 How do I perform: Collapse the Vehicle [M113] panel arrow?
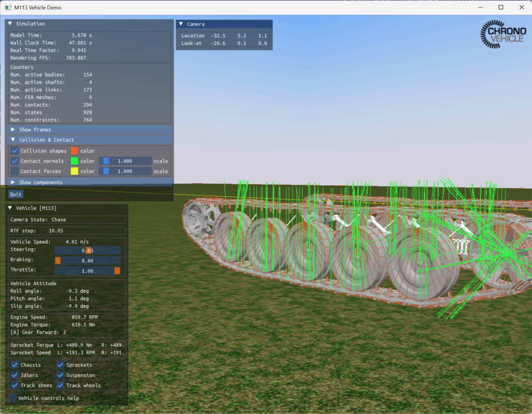coord(10,208)
